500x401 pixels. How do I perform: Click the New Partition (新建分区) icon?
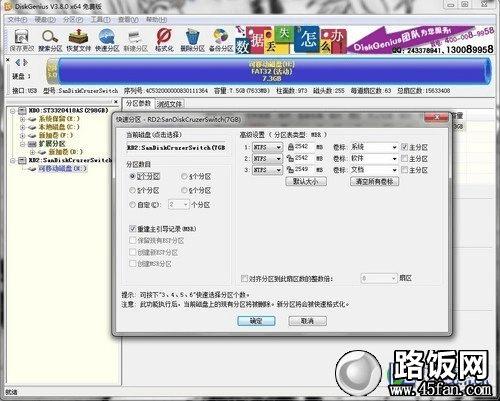tap(135, 40)
